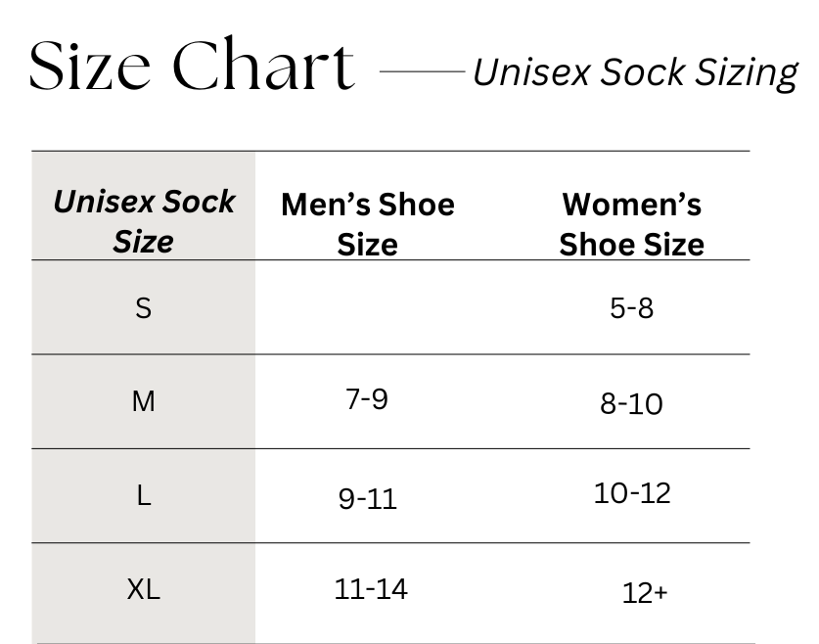Click the 'M' sock size cell
The width and height of the screenshot is (819, 644).
(144, 401)
